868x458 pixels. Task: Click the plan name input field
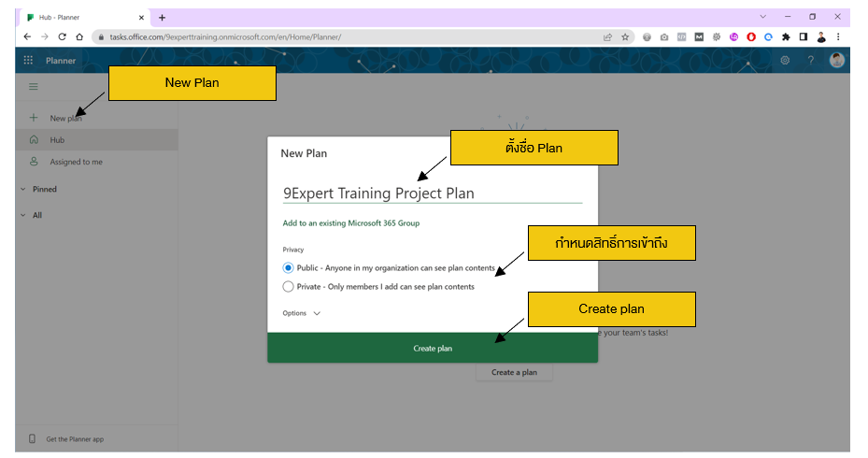pyautogui.click(x=432, y=193)
